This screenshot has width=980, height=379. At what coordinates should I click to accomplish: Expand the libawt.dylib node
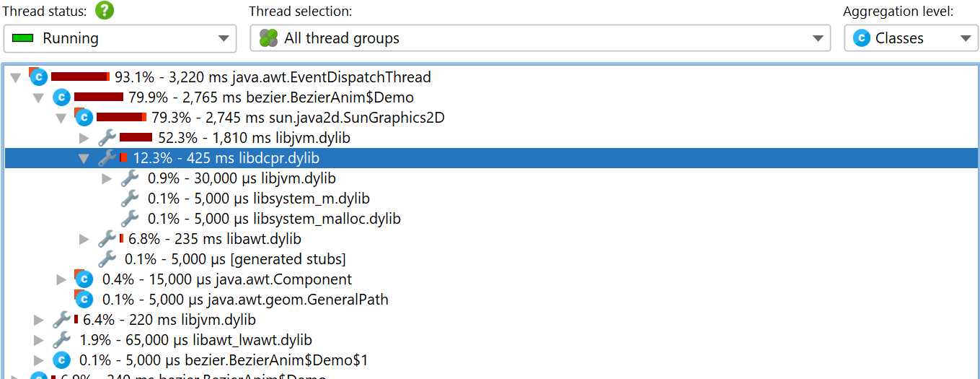coord(84,238)
